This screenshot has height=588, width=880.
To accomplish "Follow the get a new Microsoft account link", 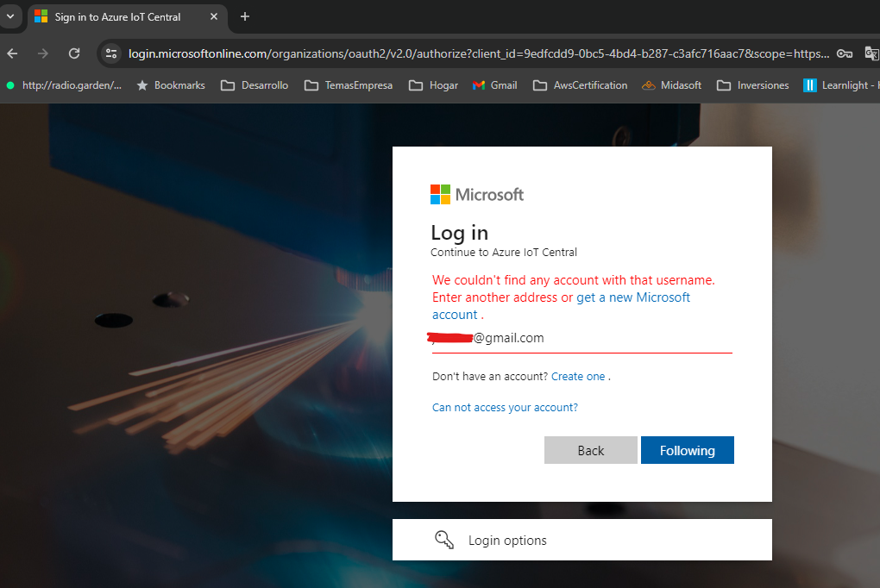I will (x=562, y=306).
